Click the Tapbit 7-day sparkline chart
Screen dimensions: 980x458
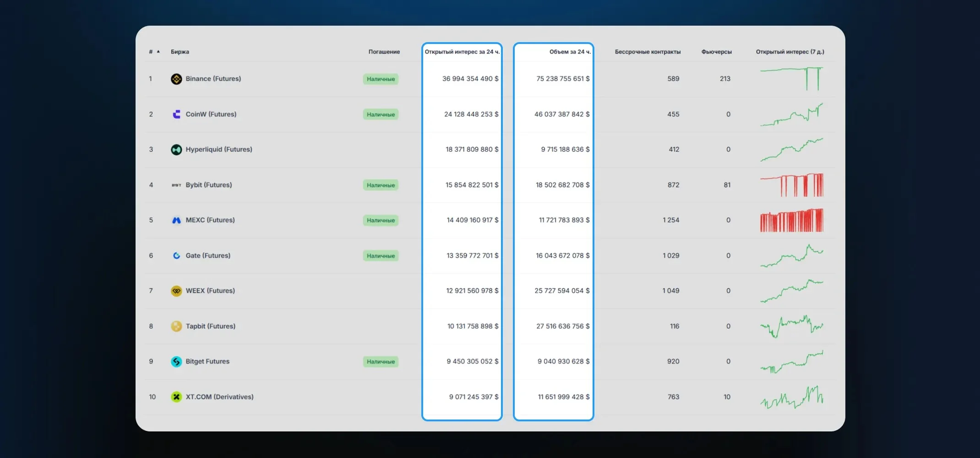tap(791, 326)
